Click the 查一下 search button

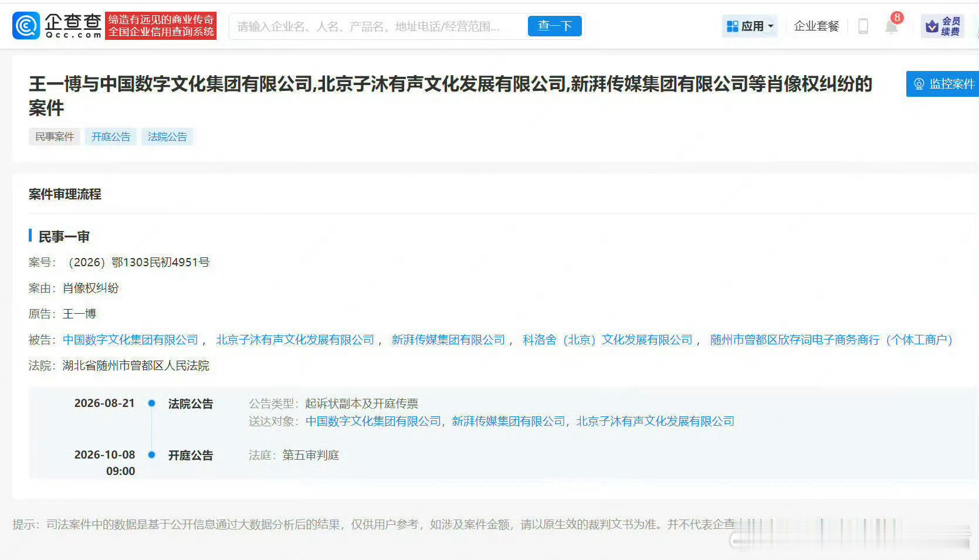coord(554,26)
